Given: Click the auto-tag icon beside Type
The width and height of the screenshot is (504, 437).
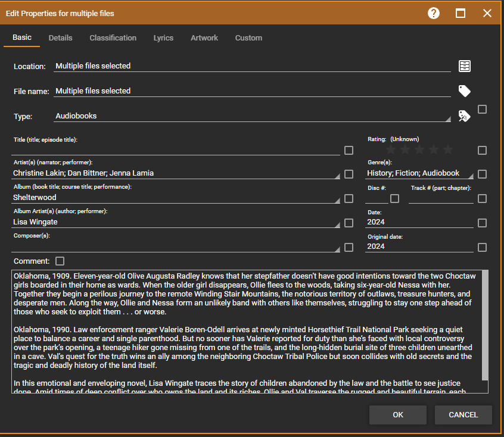Looking at the screenshot, I should tap(465, 116).
